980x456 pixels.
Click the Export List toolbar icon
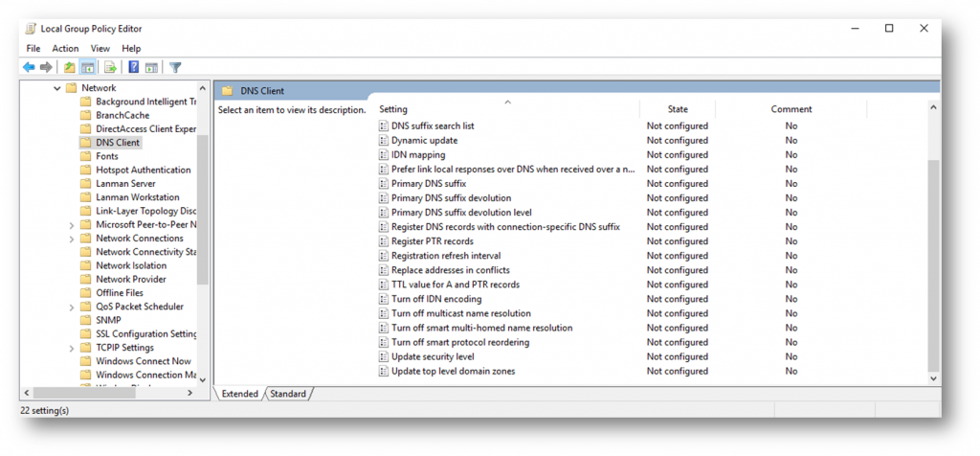point(111,68)
